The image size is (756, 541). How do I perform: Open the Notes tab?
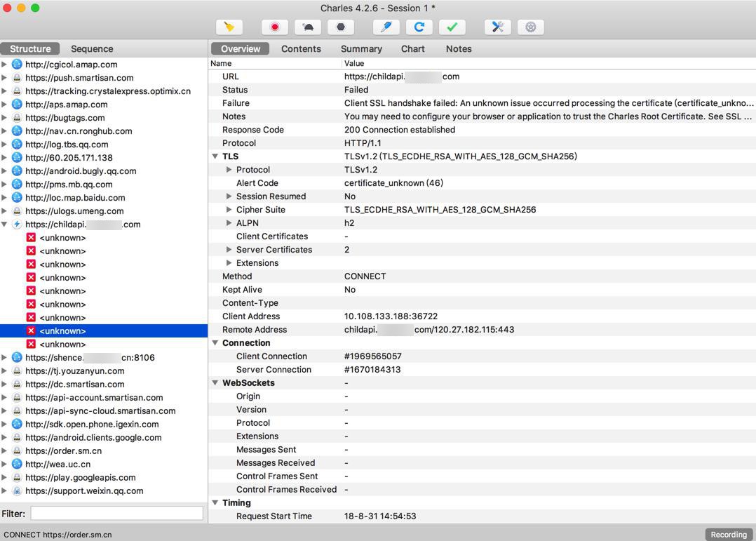pyautogui.click(x=459, y=48)
